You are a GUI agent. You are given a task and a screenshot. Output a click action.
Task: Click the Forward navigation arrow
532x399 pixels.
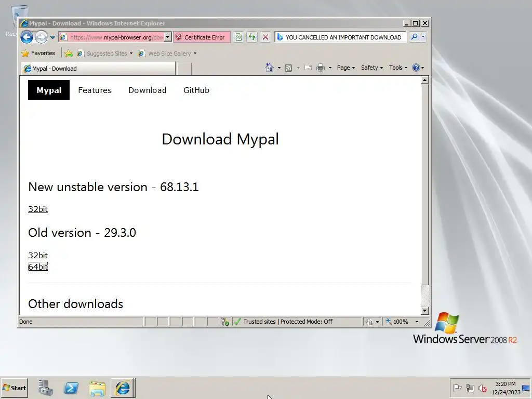pyautogui.click(x=41, y=37)
